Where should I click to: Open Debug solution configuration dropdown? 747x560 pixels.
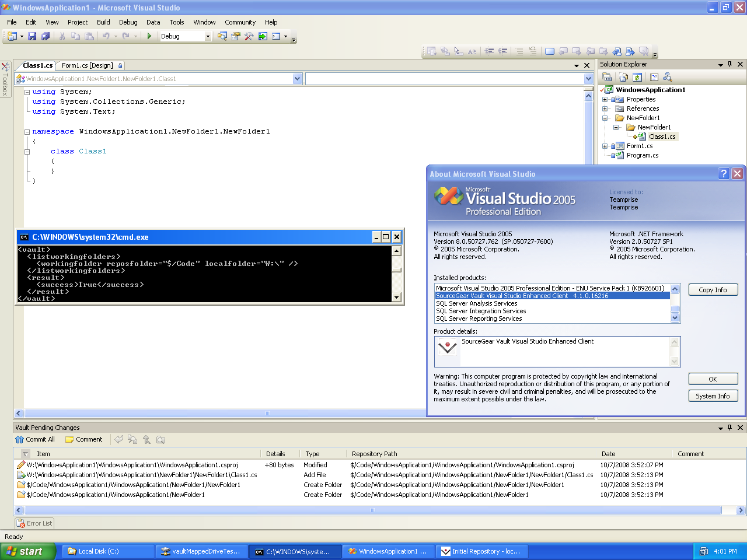point(207,36)
